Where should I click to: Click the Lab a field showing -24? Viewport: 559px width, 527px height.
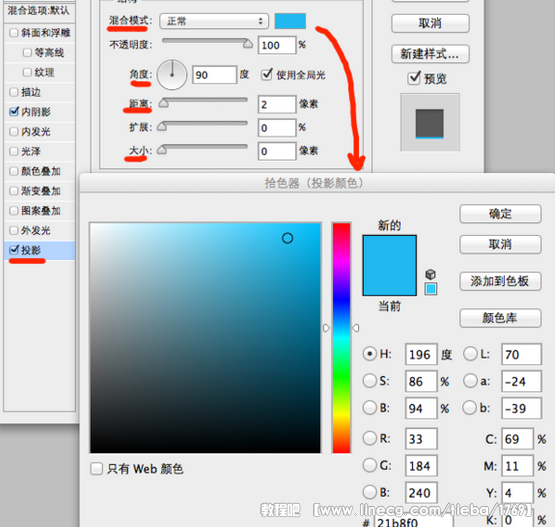522,381
